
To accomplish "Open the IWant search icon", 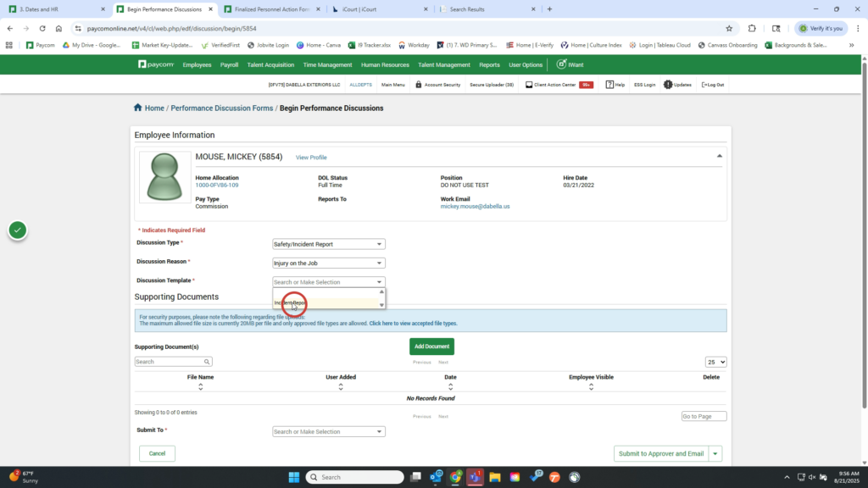I will click(x=561, y=64).
